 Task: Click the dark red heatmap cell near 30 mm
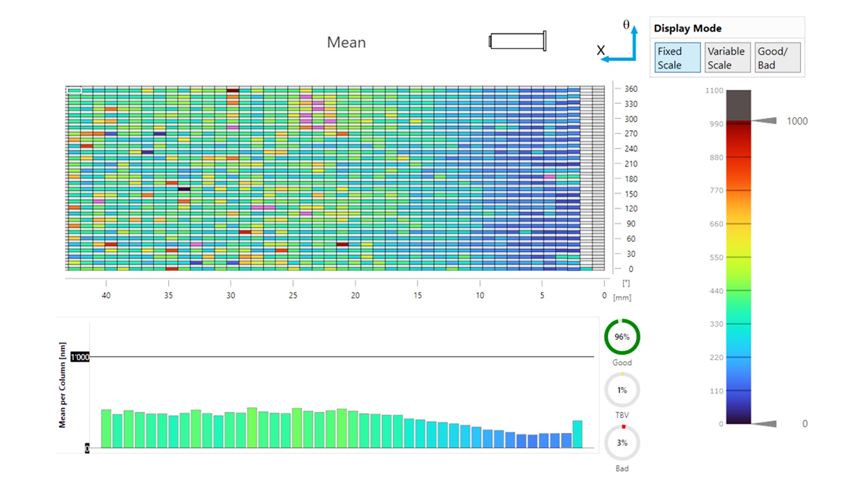pos(233,91)
